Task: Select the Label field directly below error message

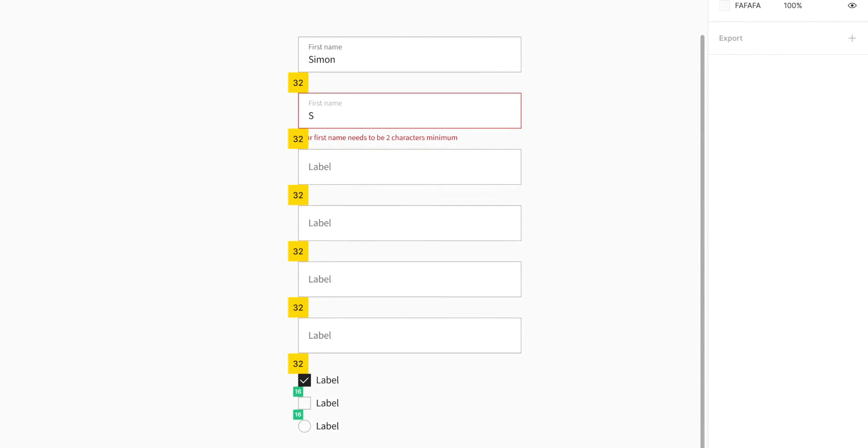Action: click(410, 167)
